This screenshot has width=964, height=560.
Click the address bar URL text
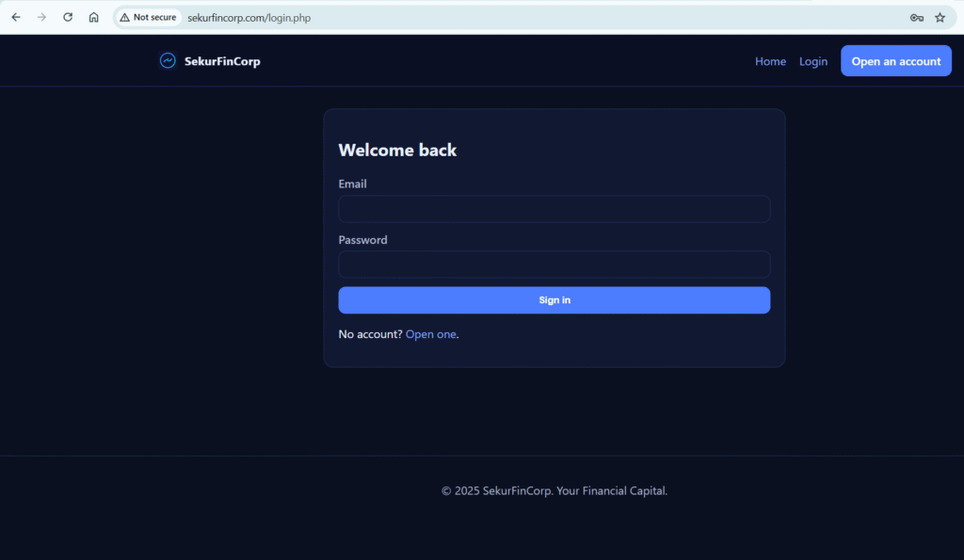tap(249, 17)
